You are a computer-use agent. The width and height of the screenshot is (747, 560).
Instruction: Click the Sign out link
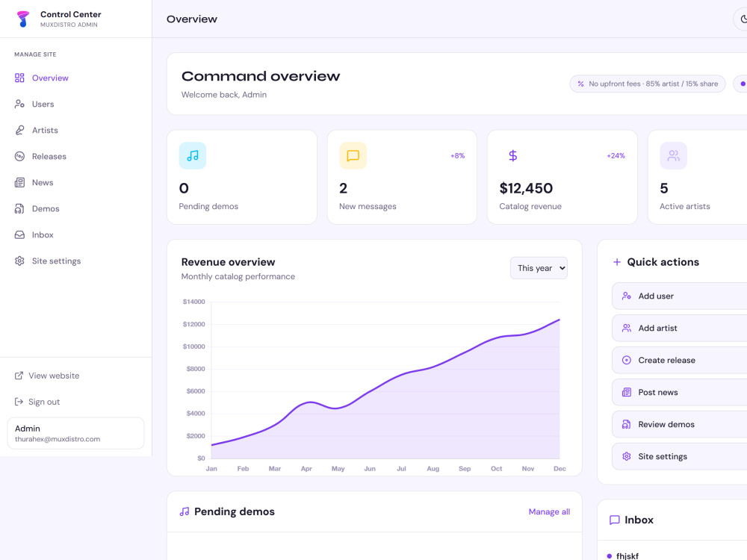click(76, 402)
